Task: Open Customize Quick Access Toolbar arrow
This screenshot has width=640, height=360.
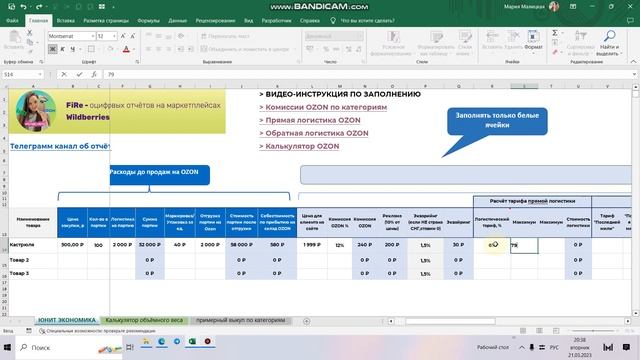Action: pos(113,7)
